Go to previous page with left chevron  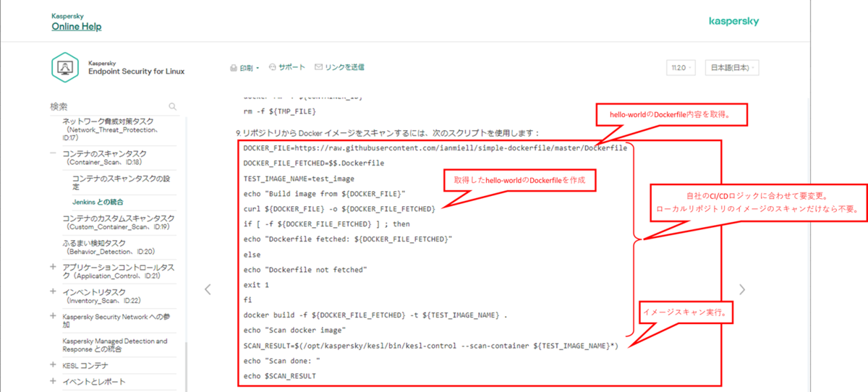(208, 289)
